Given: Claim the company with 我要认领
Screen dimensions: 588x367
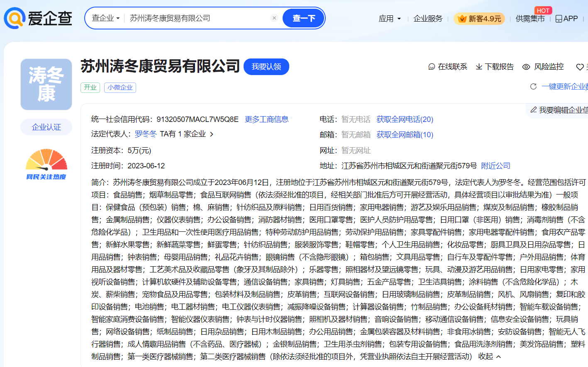Looking at the screenshot, I should tap(266, 67).
